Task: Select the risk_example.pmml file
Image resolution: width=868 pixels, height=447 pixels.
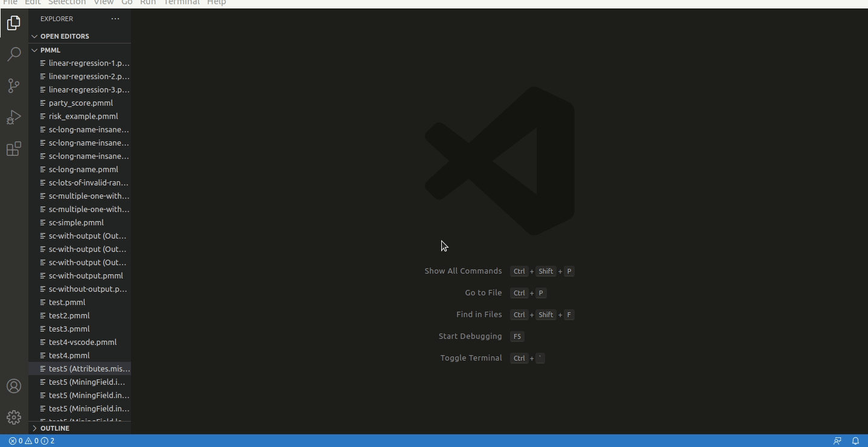Action: pyautogui.click(x=84, y=116)
